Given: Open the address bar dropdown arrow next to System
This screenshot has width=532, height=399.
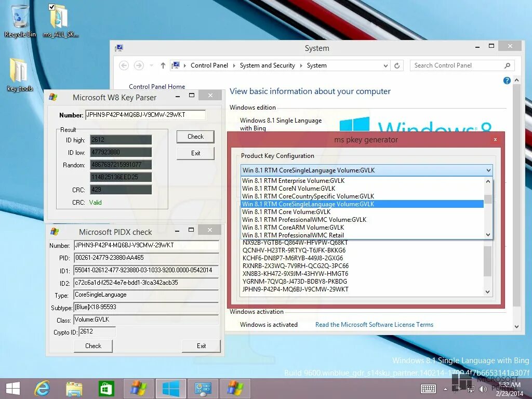Looking at the screenshot, I should point(385,65).
